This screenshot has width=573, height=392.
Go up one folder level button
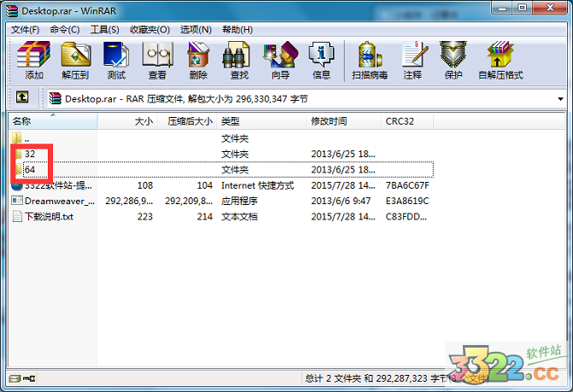(22, 97)
